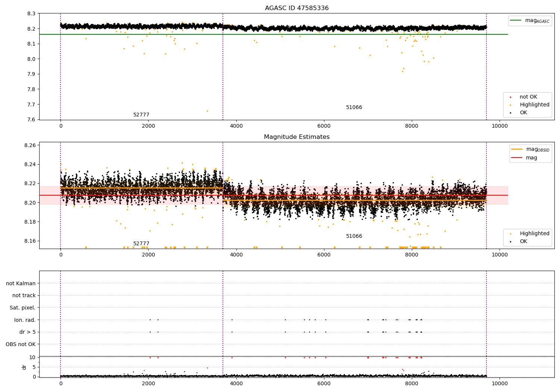The height and width of the screenshot is (392, 560).
Task: Click obsid label 52777 in magnitude estimates plot
Action: coord(141,244)
